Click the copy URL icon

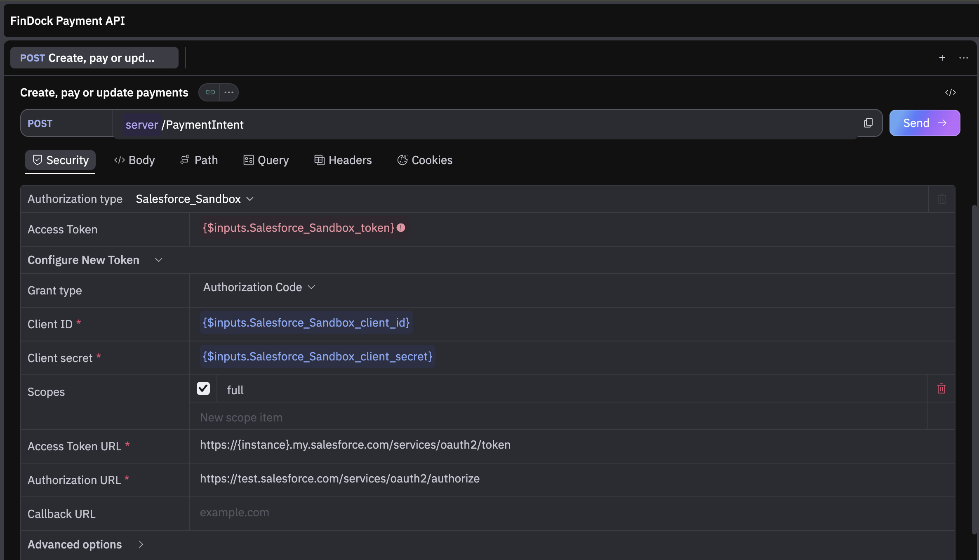click(x=868, y=123)
